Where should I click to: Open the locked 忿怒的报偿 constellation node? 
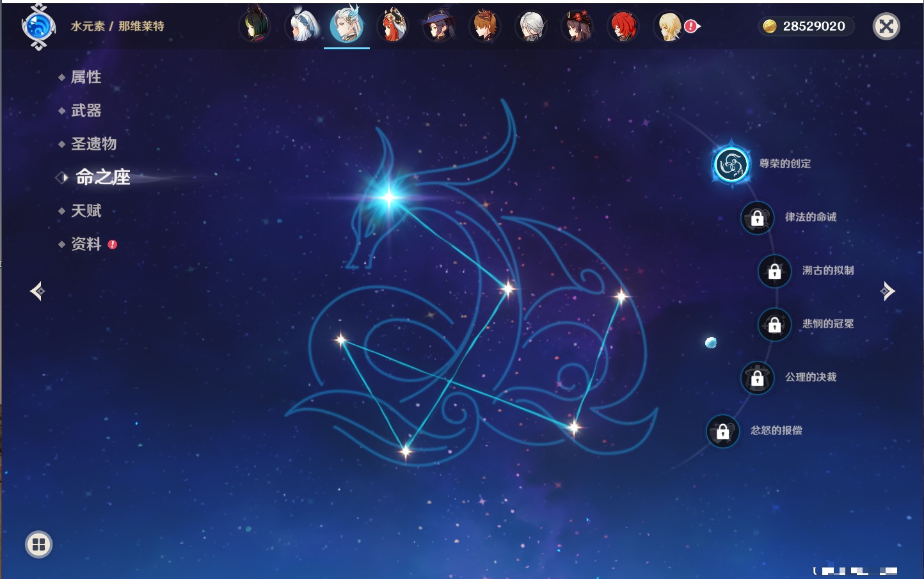[x=722, y=432]
